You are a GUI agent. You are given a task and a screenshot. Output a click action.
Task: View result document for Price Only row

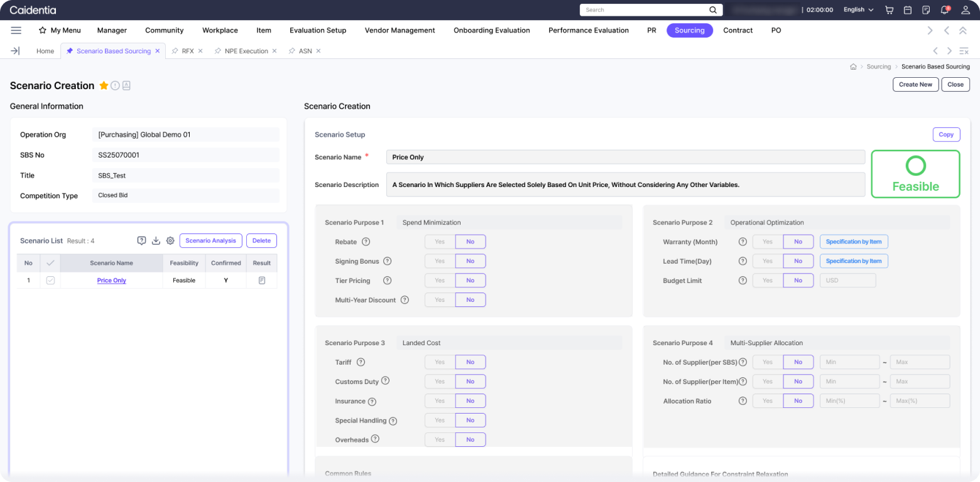[x=262, y=281]
